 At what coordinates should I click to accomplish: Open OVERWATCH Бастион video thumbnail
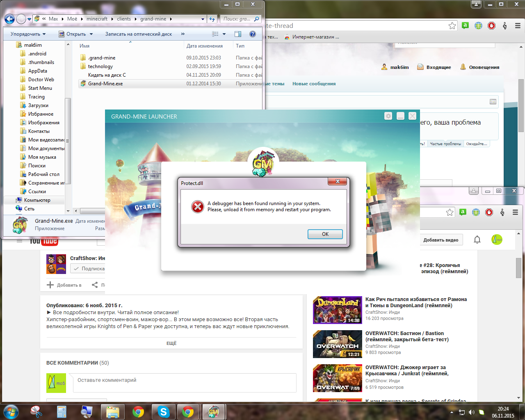[338, 344]
